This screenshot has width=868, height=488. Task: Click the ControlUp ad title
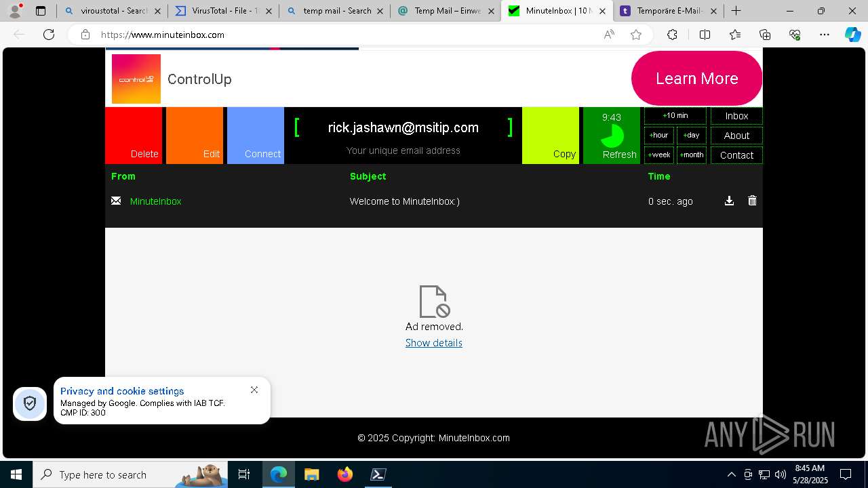(x=199, y=79)
